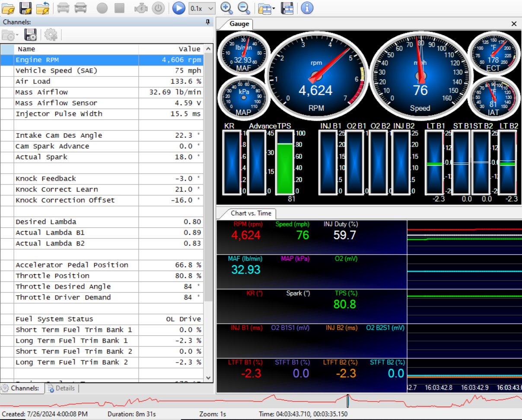Save channel config with gear-disk icon

tap(30, 35)
